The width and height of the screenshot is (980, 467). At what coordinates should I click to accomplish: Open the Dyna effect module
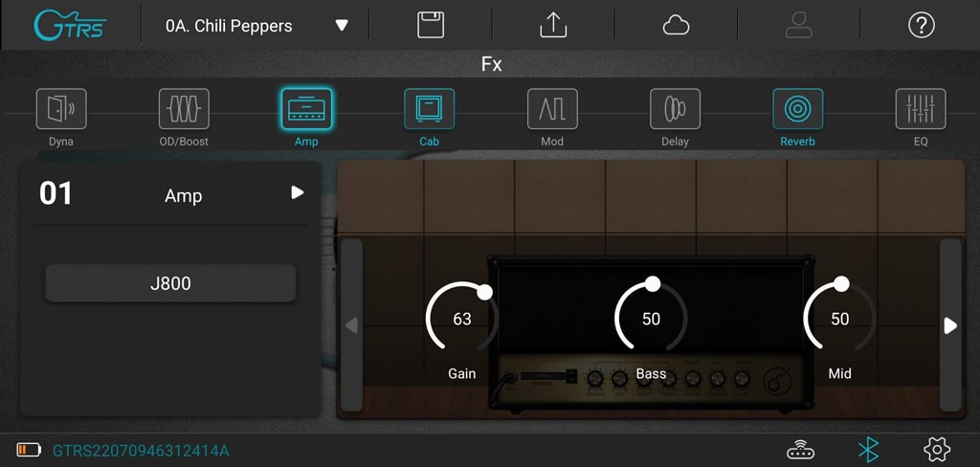pos(61,109)
